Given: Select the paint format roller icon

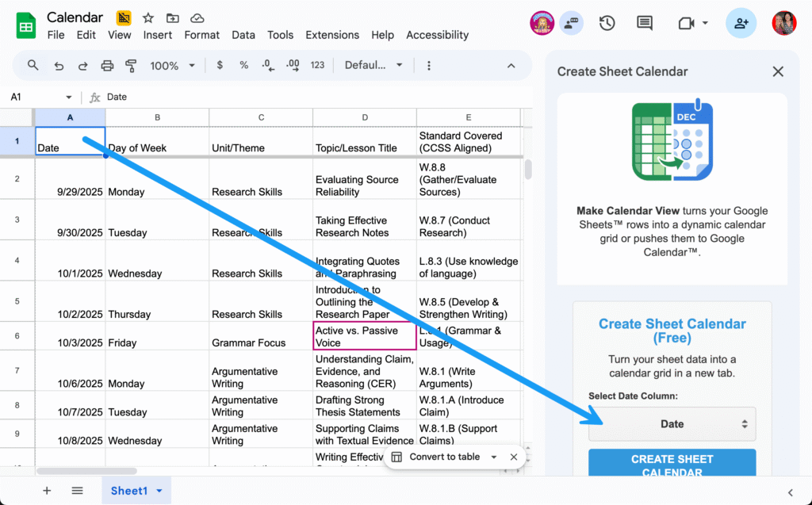Looking at the screenshot, I should (x=132, y=65).
